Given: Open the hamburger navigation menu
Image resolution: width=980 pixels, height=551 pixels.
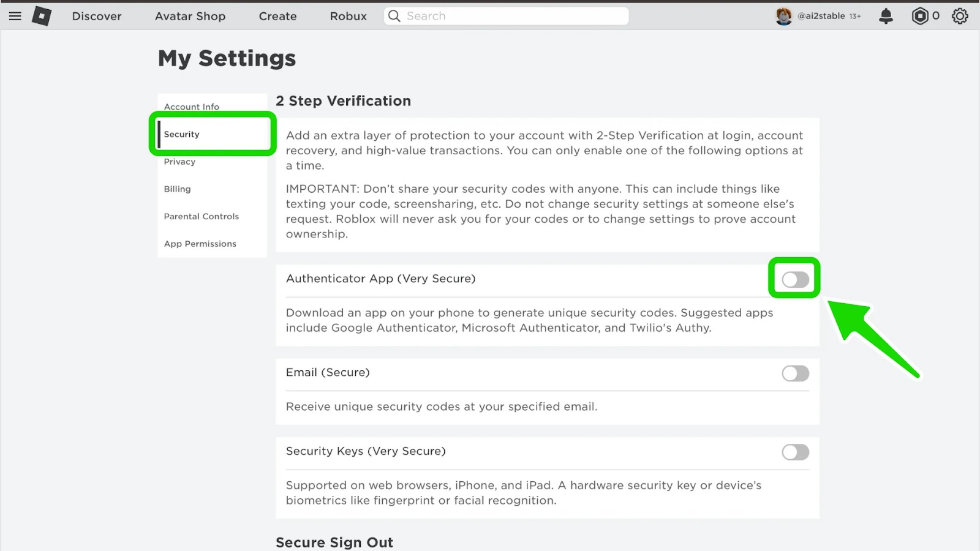Looking at the screenshot, I should pyautogui.click(x=15, y=16).
